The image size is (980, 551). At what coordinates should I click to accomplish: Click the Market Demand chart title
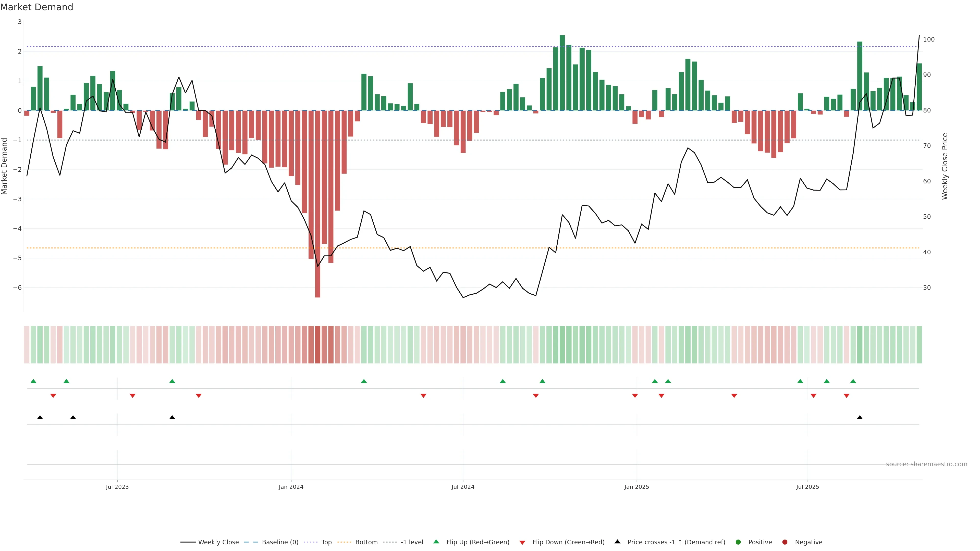tap(36, 7)
